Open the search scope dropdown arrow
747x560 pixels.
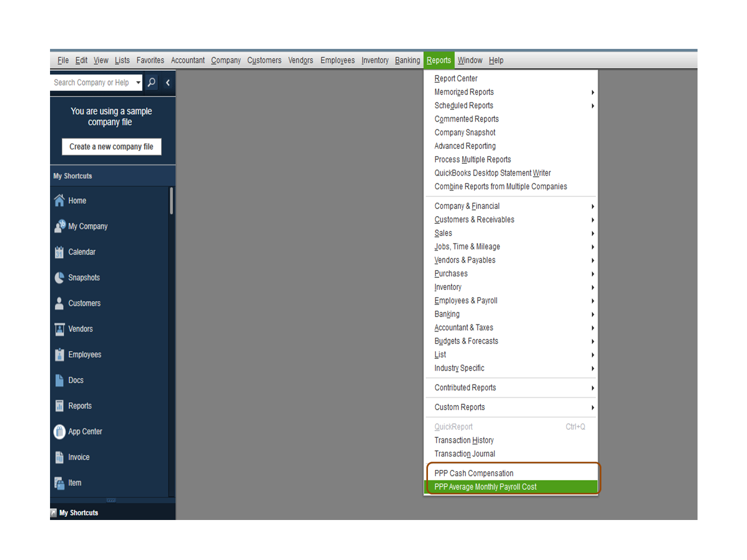point(138,82)
